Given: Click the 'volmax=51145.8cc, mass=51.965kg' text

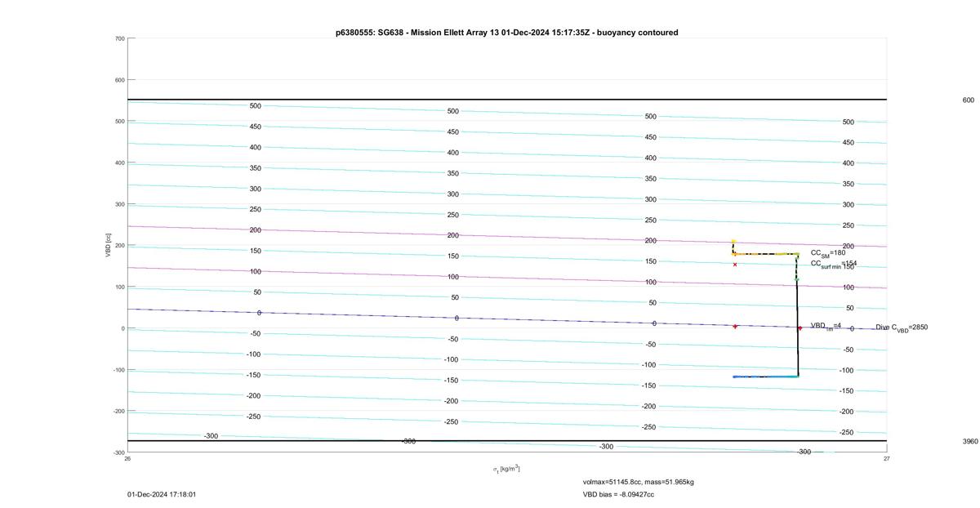Looking at the screenshot, I should 639,482.
